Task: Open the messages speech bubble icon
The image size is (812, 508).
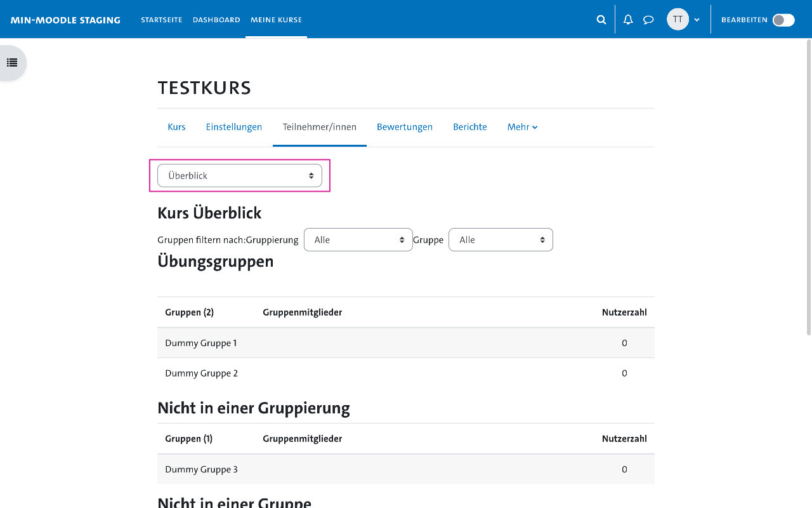Action: coord(648,20)
